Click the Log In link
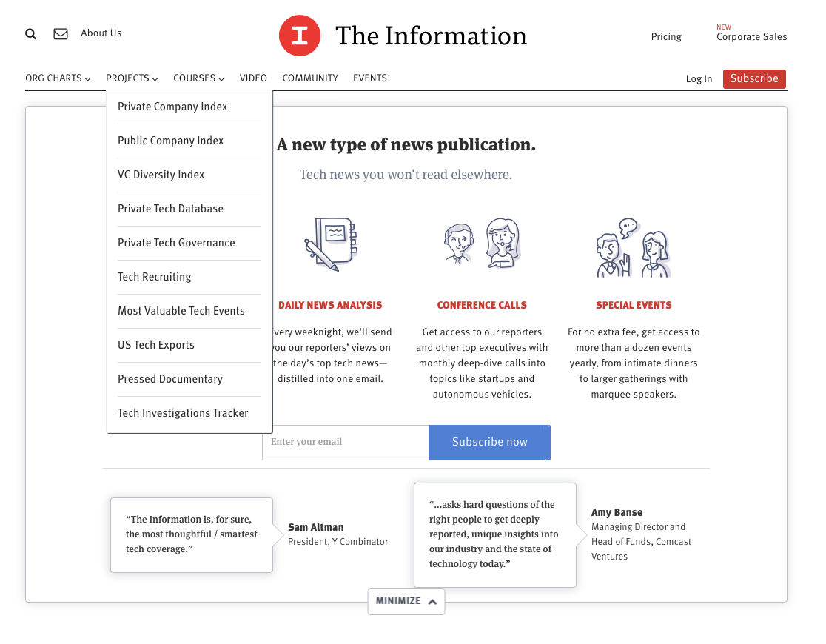This screenshot has width=826, height=644. pyautogui.click(x=699, y=79)
